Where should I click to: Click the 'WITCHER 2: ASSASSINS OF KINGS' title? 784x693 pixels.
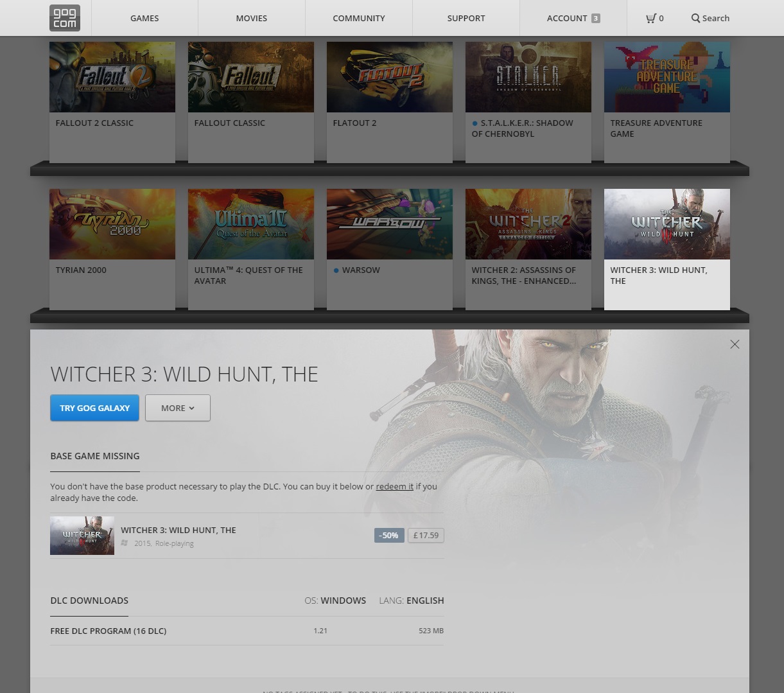pyautogui.click(x=524, y=276)
